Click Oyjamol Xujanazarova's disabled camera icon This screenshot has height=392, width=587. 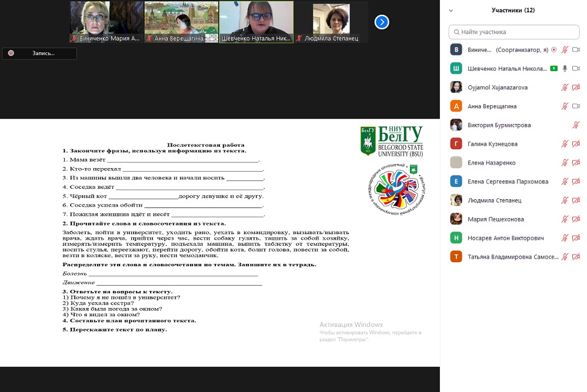click(576, 88)
